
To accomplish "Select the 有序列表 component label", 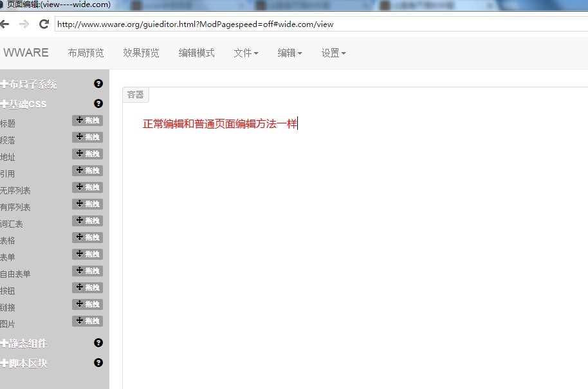I will pyautogui.click(x=15, y=207).
